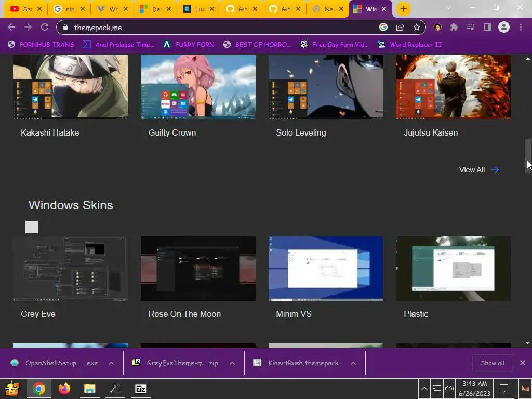Open Firefox from the taskbar
Viewport: 532px width, 399px height.
coord(64,389)
